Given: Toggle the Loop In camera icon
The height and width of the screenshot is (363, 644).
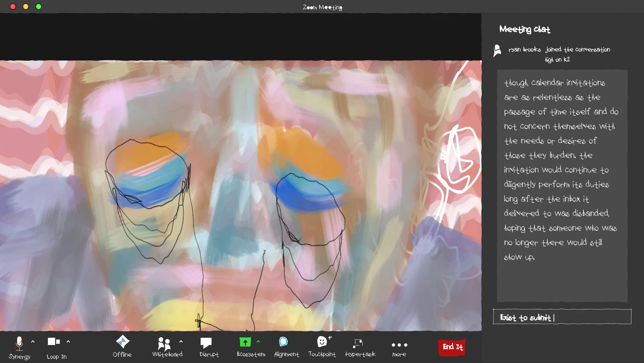Looking at the screenshot, I should 54,342.
